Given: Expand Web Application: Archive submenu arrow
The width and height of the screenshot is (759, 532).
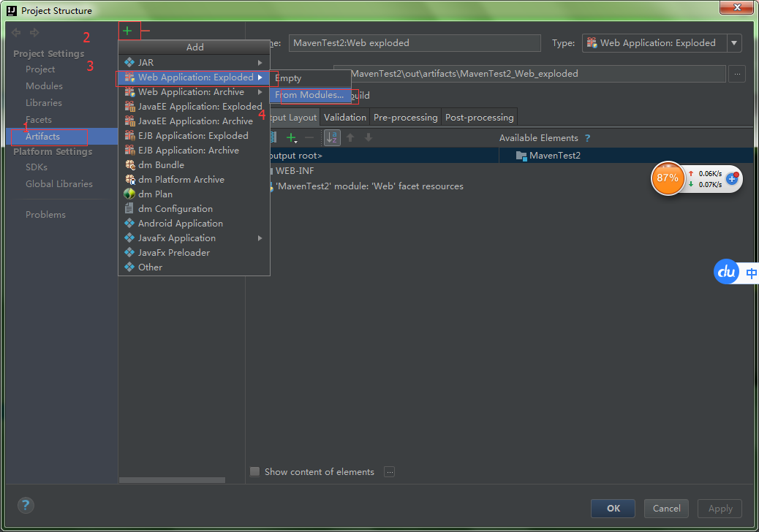Looking at the screenshot, I should [x=260, y=92].
